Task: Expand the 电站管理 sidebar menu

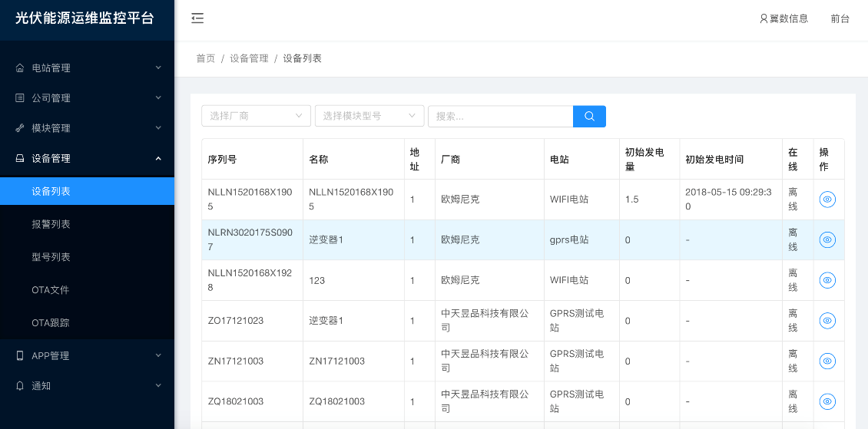Action: click(x=87, y=68)
